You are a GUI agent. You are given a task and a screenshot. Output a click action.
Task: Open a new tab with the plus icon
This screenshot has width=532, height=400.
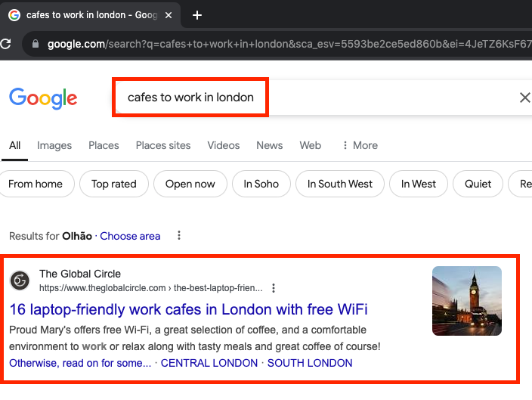coord(197,15)
